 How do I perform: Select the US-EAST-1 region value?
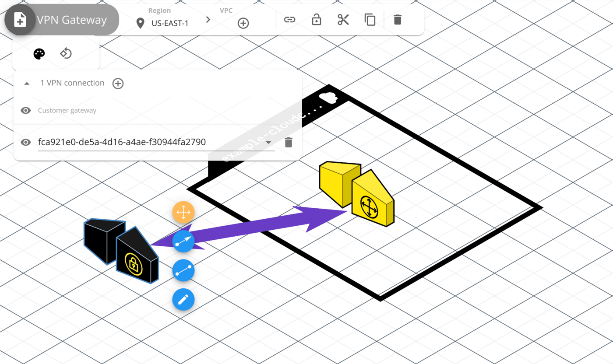click(x=170, y=24)
